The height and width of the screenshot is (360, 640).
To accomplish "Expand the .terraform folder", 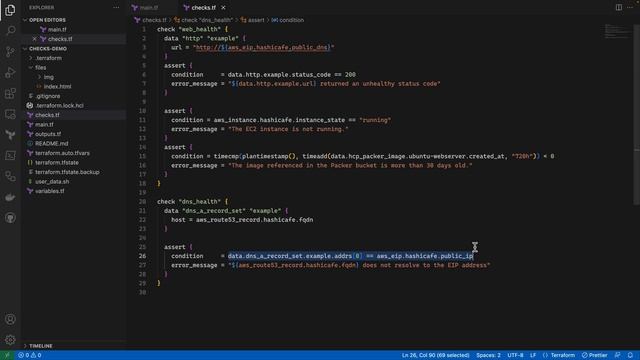I will pyautogui.click(x=48, y=58).
